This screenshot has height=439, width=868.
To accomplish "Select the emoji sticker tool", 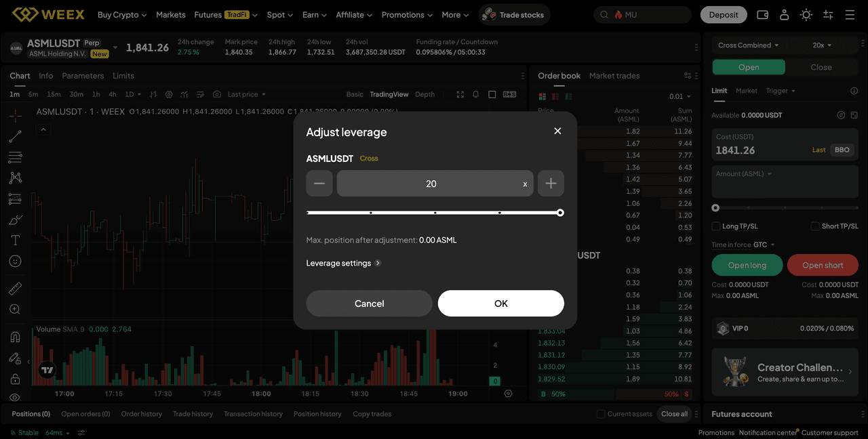I will (15, 261).
